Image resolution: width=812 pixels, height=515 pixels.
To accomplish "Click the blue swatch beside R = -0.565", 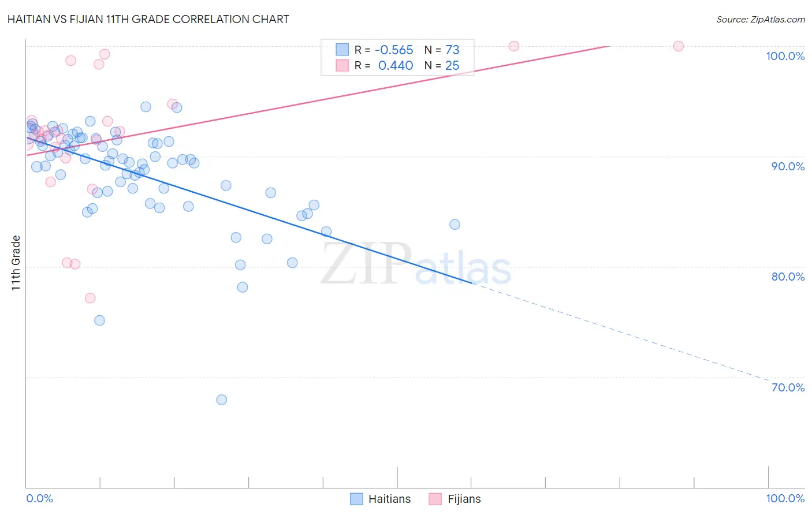I will [x=342, y=50].
